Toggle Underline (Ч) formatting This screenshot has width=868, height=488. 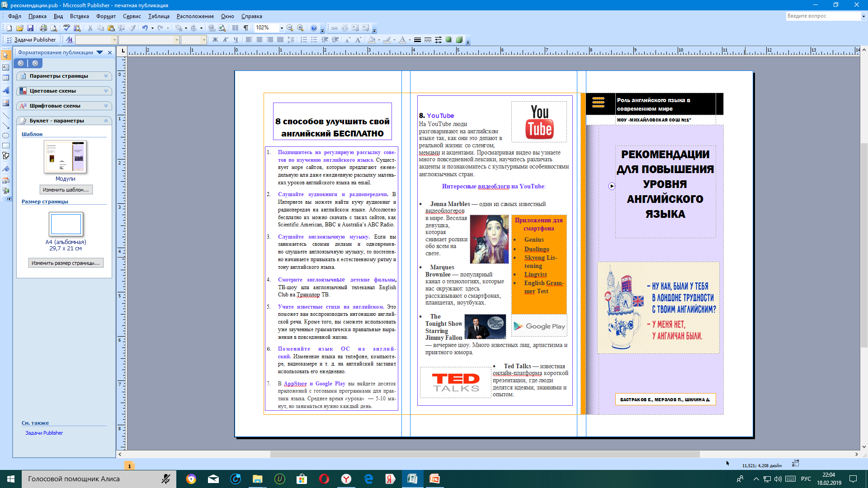[236, 40]
